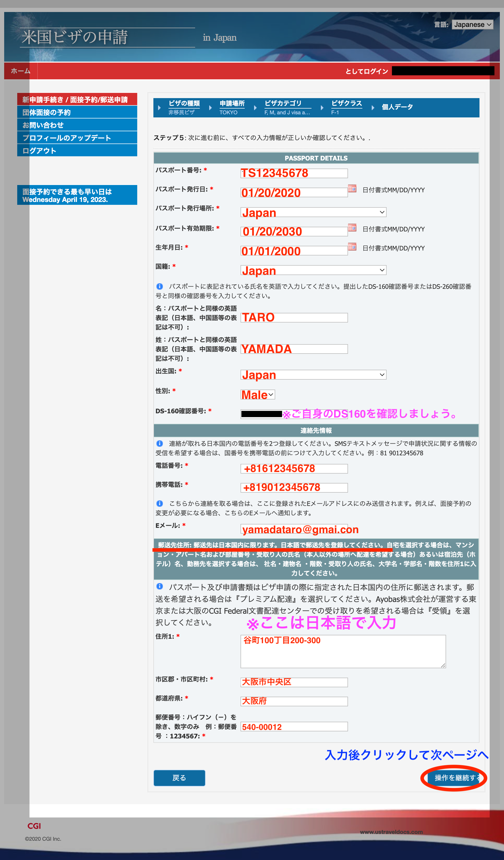
Task: Open nationality (国籍) dropdown
Action: (x=313, y=270)
